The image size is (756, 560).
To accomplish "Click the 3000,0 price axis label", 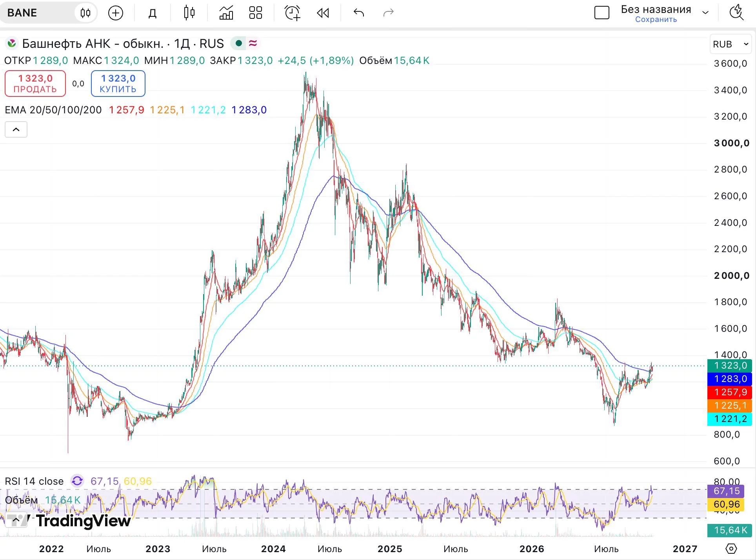I will (732, 143).
